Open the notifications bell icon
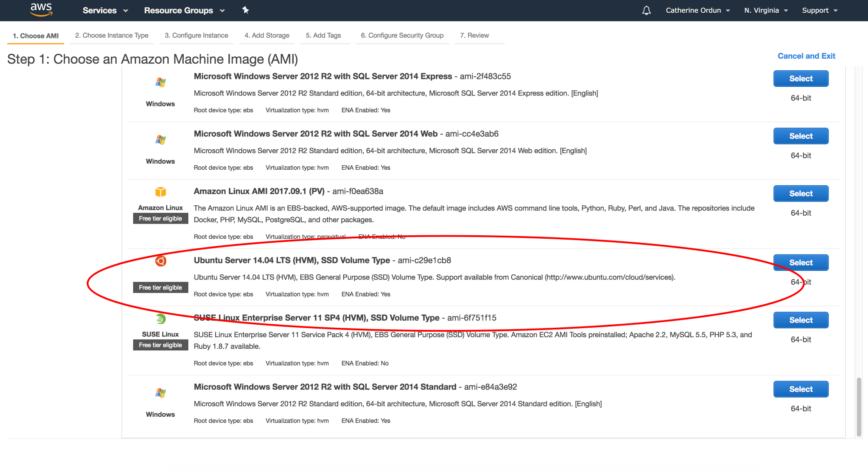 646,10
